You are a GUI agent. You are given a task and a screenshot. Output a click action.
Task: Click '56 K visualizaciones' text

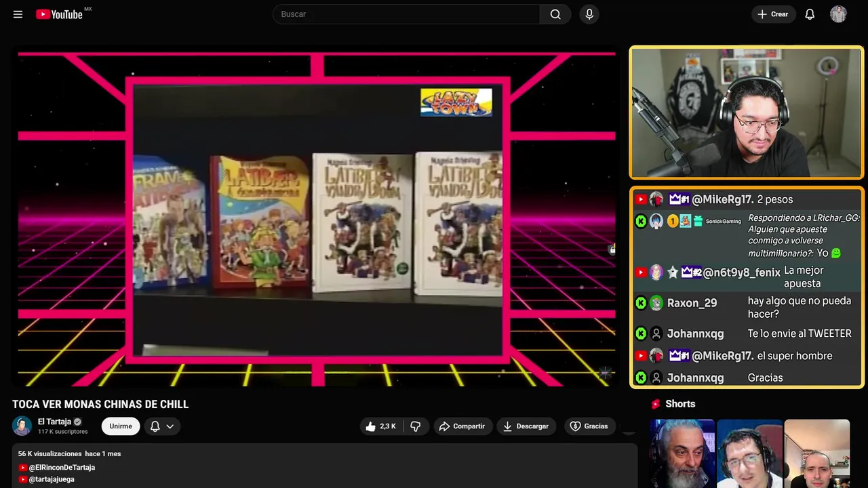pyautogui.click(x=50, y=453)
